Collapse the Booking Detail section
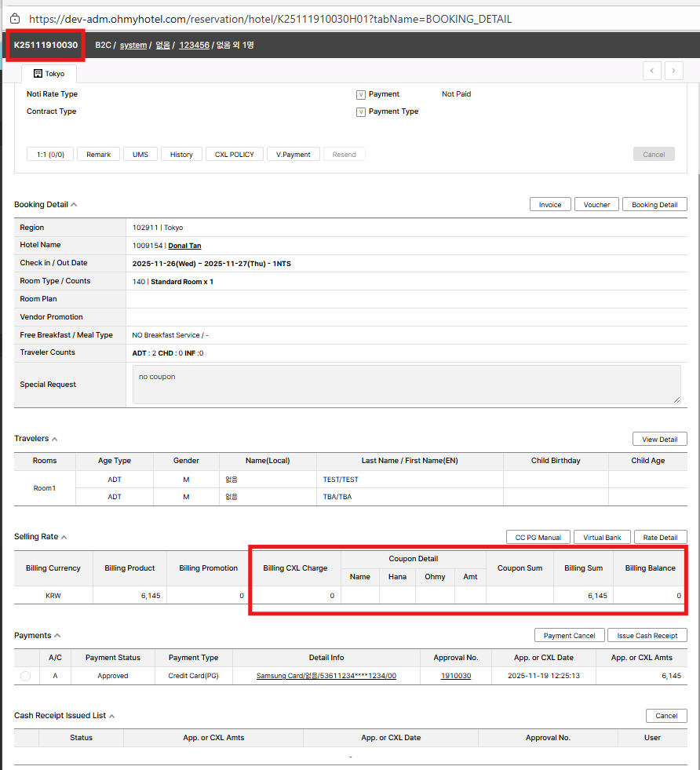 tap(75, 205)
